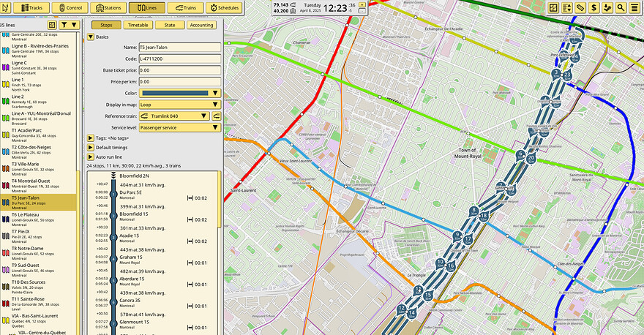Select T10 Des Sources line
Viewport: 644px width, 335px height.
pos(38,287)
